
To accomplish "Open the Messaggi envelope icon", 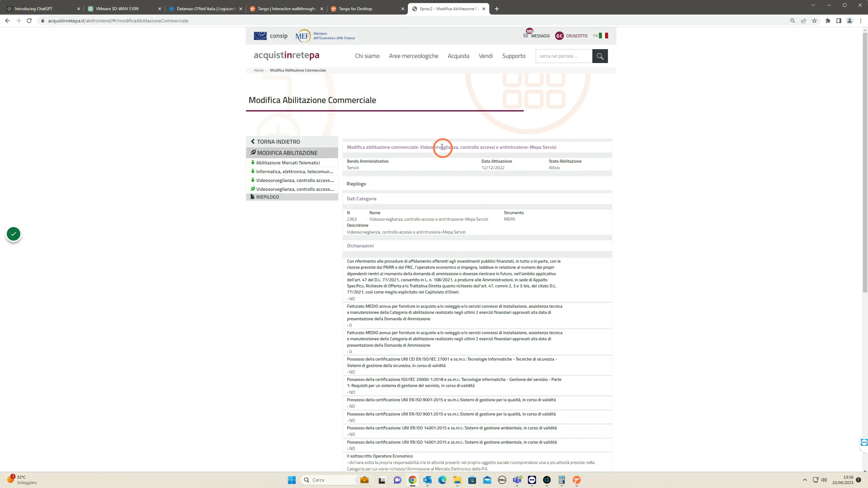I will (x=526, y=35).
